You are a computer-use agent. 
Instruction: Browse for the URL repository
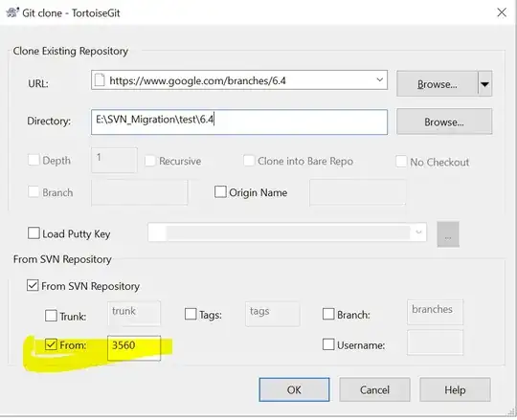438,84
